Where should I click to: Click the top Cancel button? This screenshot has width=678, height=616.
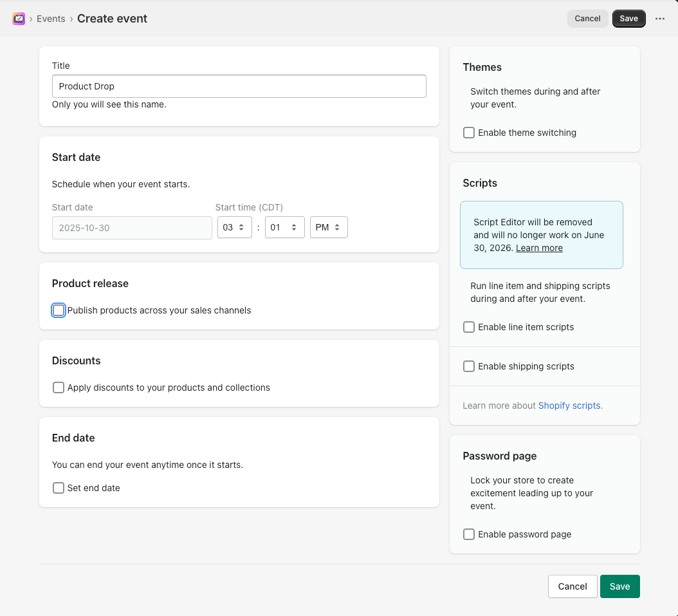tap(587, 19)
